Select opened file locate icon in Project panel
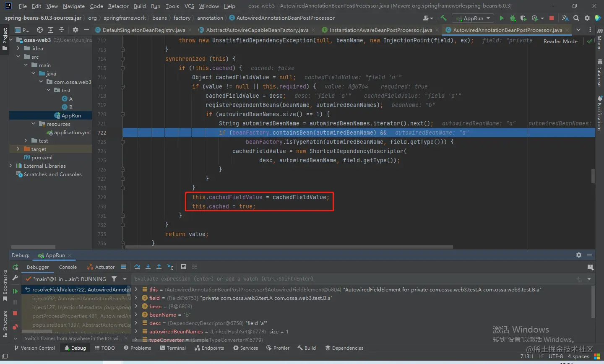The height and width of the screenshot is (364, 604). [40, 30]
